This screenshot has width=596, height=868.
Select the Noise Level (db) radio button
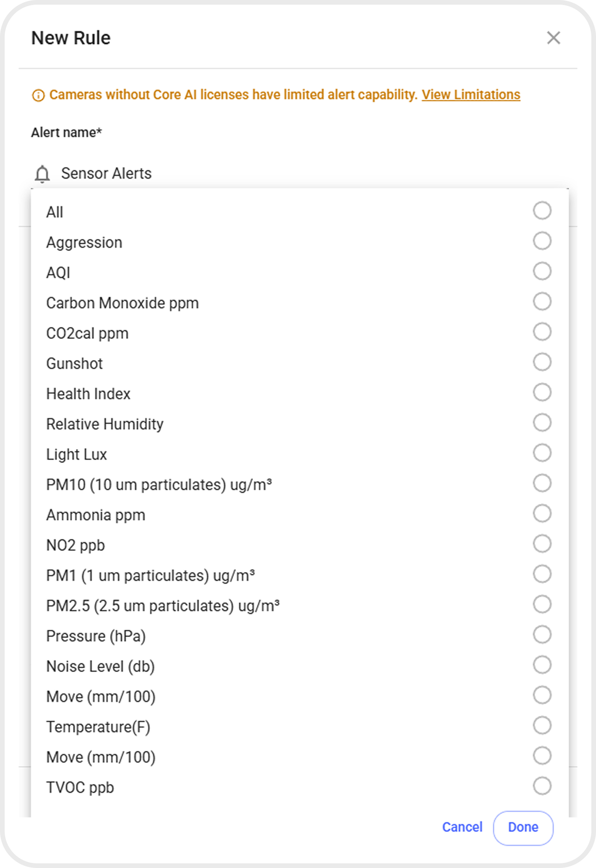542,665
